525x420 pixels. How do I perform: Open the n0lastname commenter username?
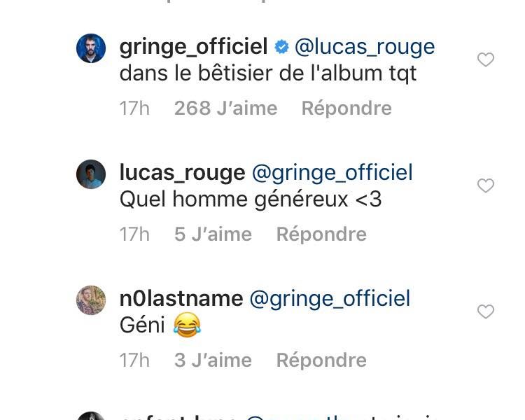click(181, 299)
